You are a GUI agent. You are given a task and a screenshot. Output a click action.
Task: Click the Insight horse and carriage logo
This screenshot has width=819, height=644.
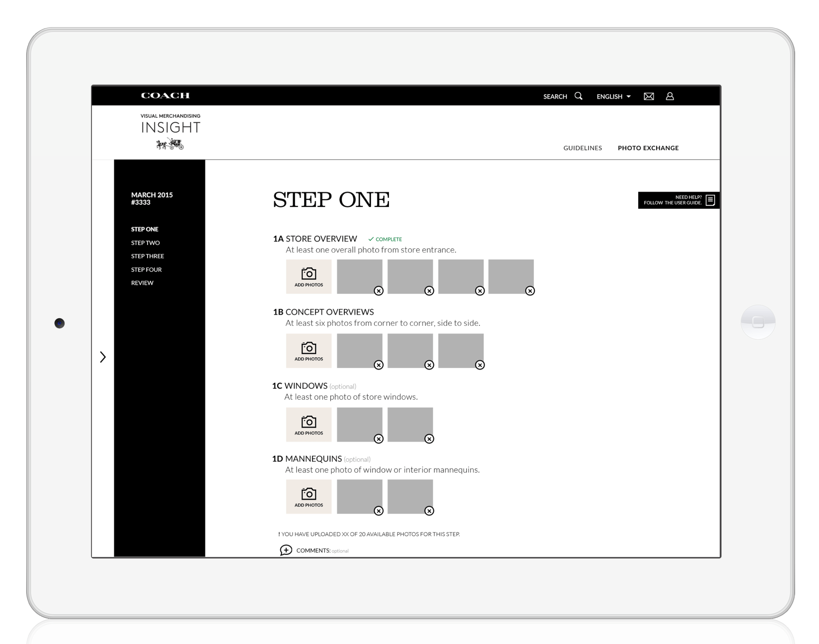coord(170,144)
